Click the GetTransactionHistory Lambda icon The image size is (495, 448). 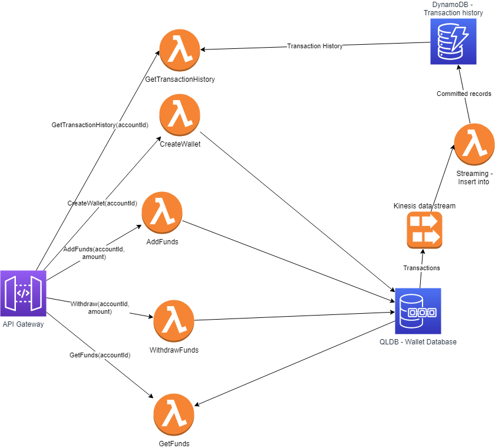(x=180, y=50)
